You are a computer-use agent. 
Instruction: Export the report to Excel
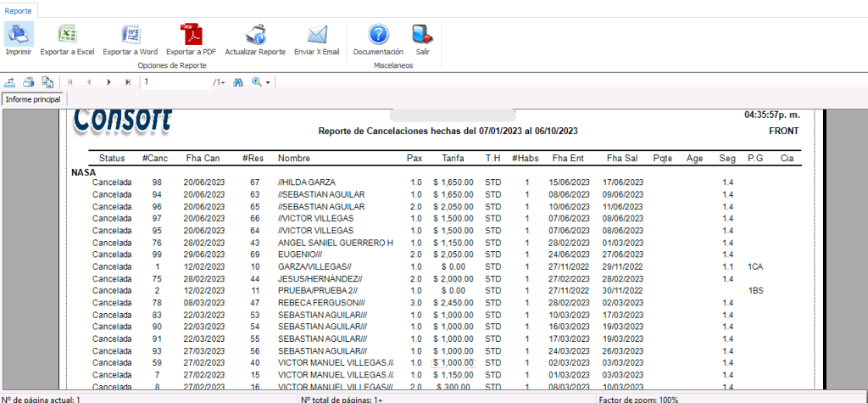68,35
